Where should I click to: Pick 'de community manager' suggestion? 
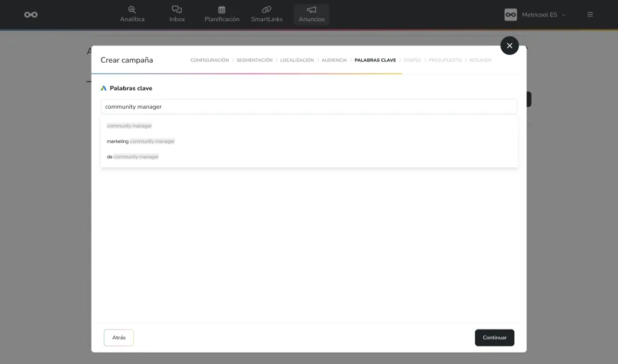pyautogui.click(x=133, y=157)
